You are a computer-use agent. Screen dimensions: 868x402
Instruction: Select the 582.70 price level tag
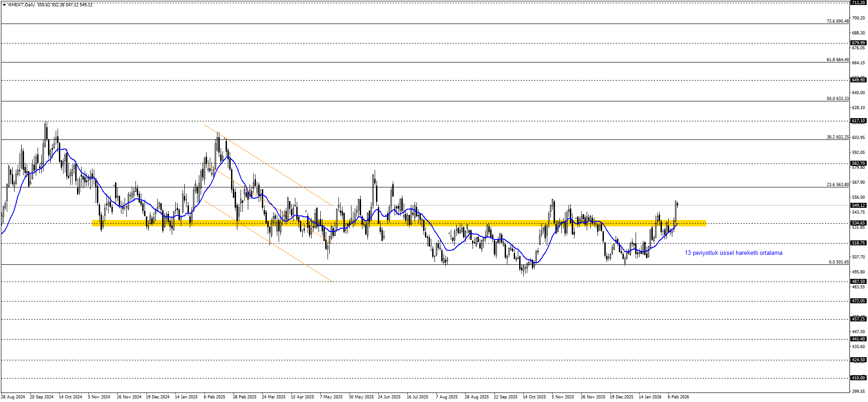click(858, 163)
